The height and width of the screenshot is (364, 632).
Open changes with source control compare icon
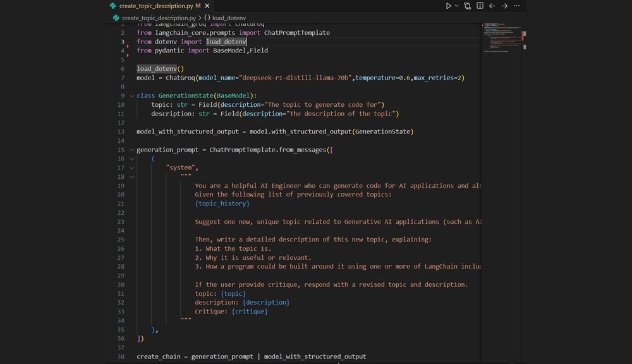(x=468, y=6)
